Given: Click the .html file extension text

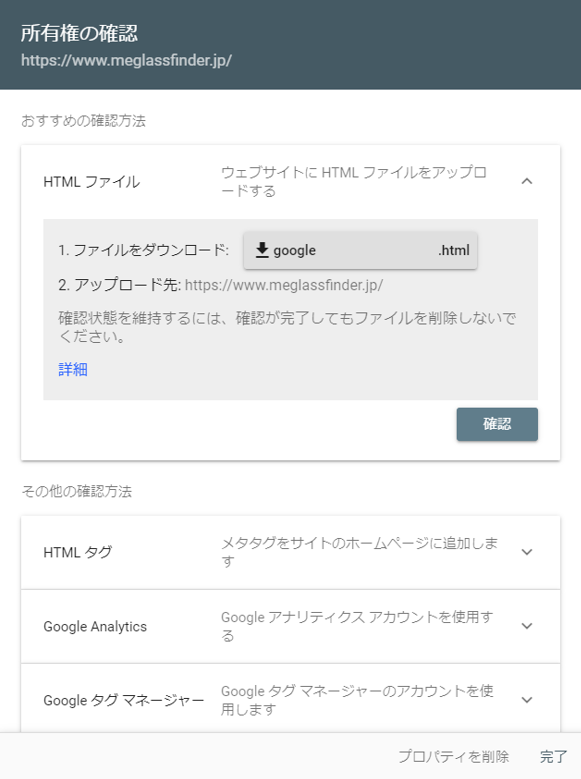Looking at the screenshot, I should click(454, 250).
